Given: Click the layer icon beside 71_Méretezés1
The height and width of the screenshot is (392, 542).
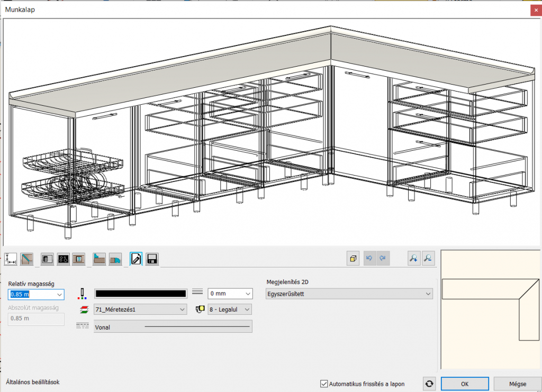Looking at the screenshot, I should (x=84, y=309).
